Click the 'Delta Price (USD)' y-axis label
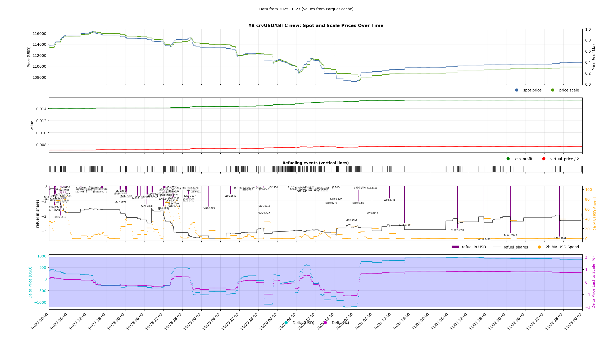613x364 pixels. [30, 282]
